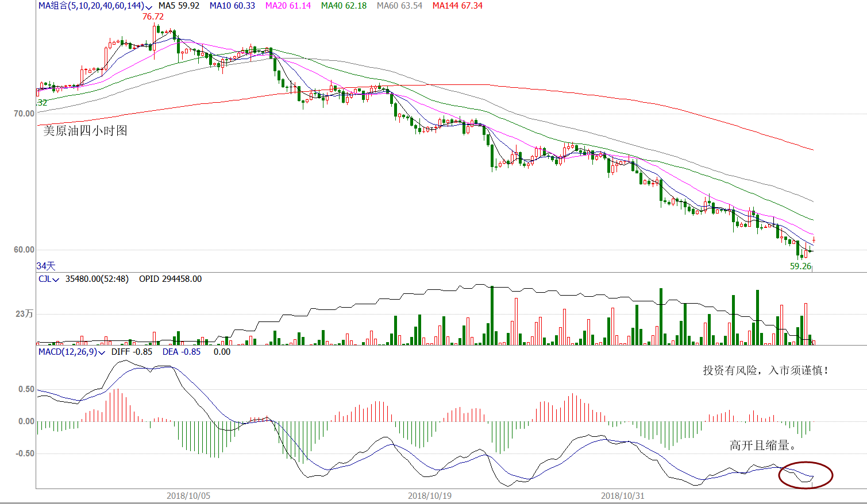Screen dimensions: 867x504
Task: Click the MA60 63.54 label
Action: point(399,6)
